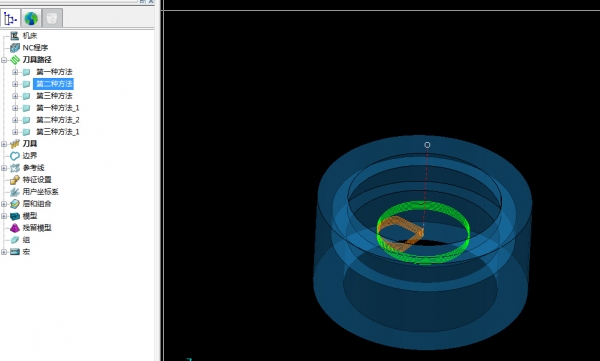Click the 边界 boundary icon

pyautogui.click(x=15, y=156)
